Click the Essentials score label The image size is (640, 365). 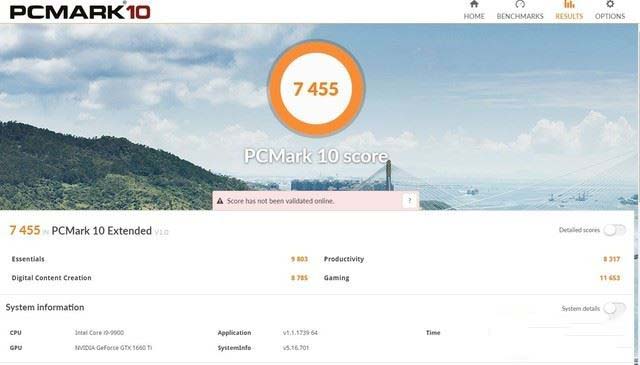[28, 259]
